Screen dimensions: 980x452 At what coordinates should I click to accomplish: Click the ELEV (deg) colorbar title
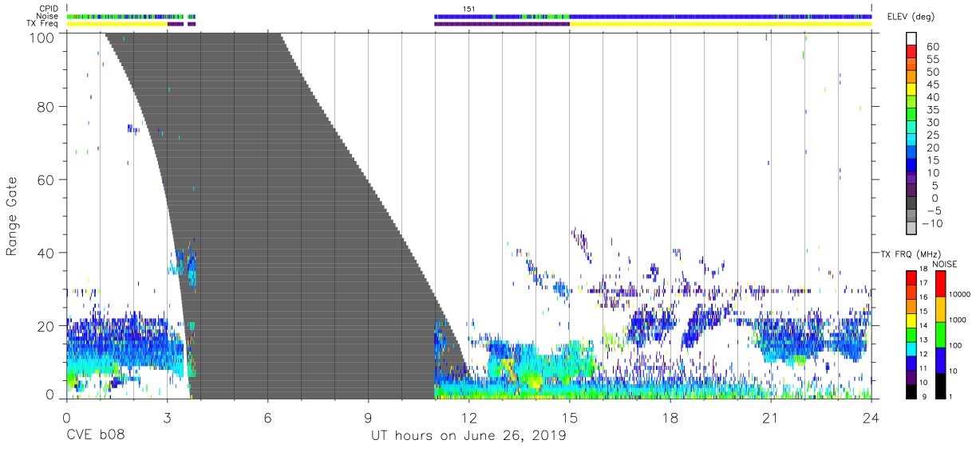(x=911, y=17)
